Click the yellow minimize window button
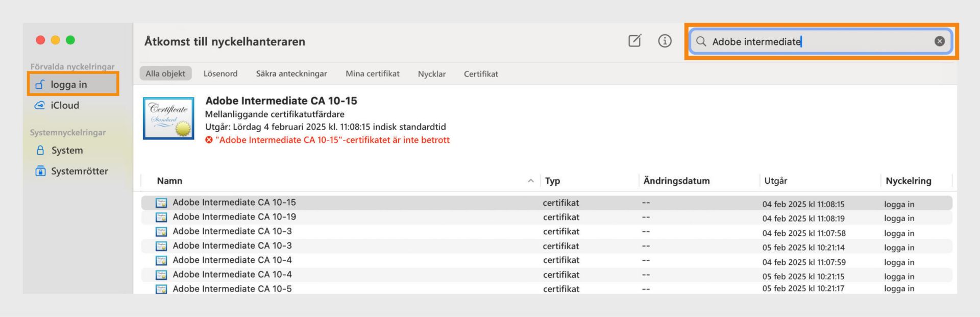The image size is (980, 317). [x=56, y=40]
